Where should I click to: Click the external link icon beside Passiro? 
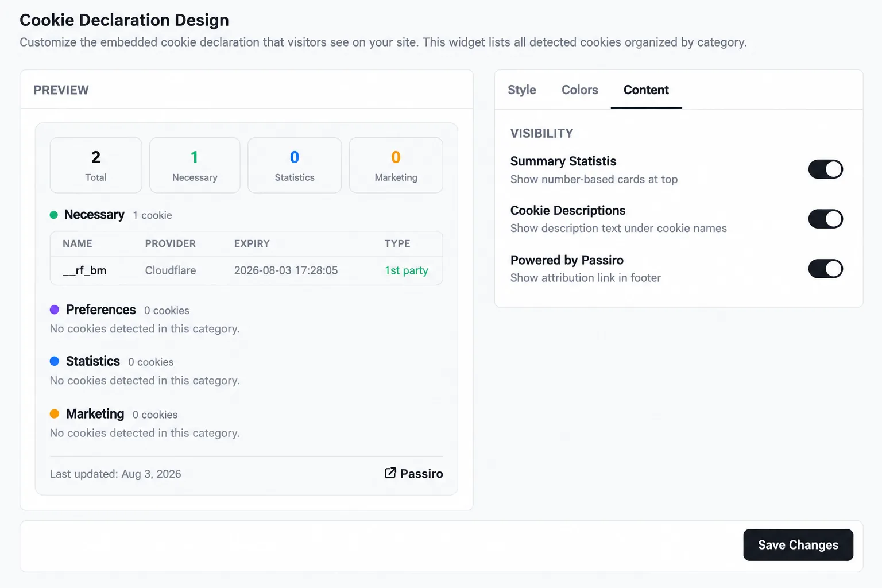click(390, 473)
